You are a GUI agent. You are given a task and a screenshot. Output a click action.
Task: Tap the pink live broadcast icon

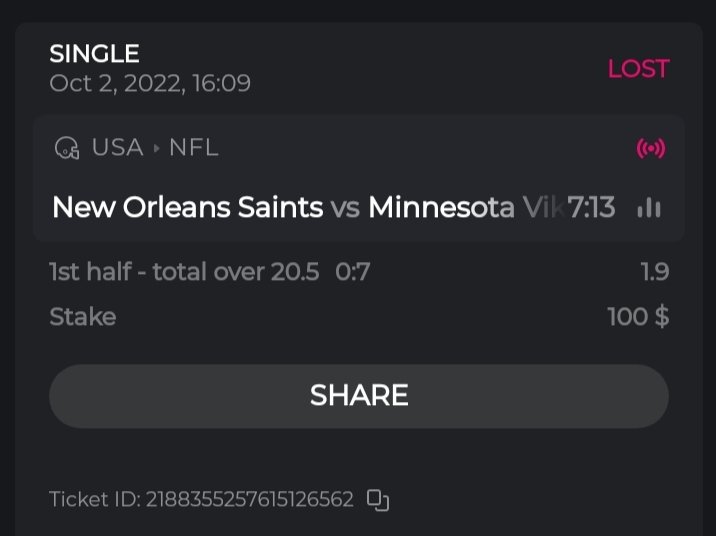point(651,149)
